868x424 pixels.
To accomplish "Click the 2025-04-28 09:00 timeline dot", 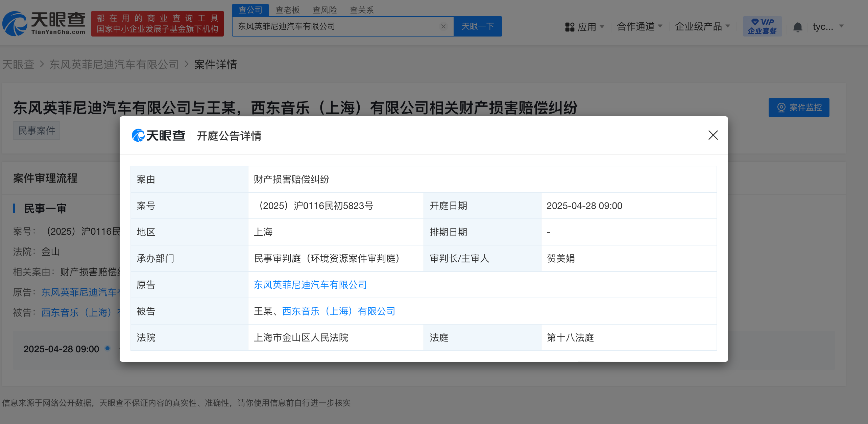I will click(107, 348).
